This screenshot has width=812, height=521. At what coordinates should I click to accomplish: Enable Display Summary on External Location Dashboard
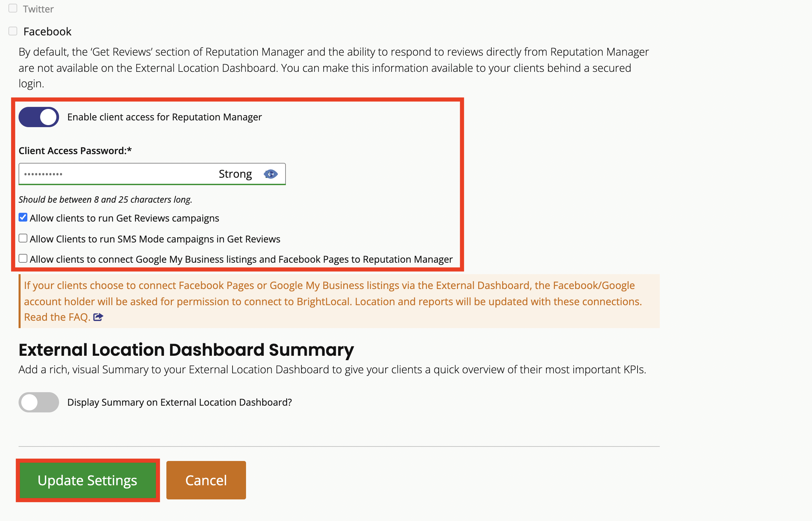click(39, 402)
